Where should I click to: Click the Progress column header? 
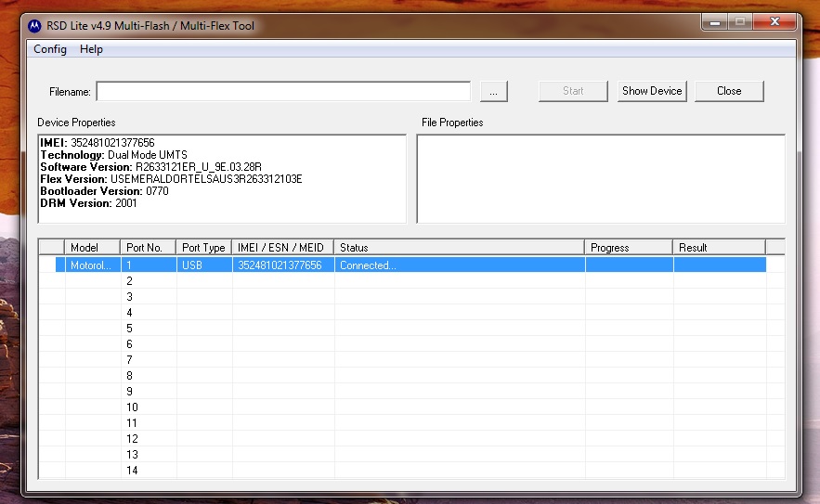pos(629,247)
